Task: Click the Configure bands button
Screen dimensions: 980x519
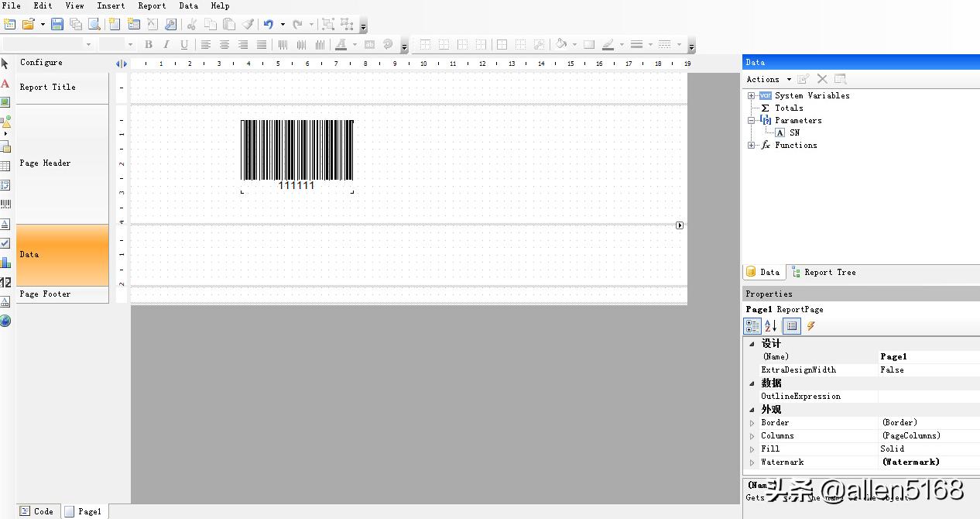Action: pyautogui.click(x=41, y=63)
